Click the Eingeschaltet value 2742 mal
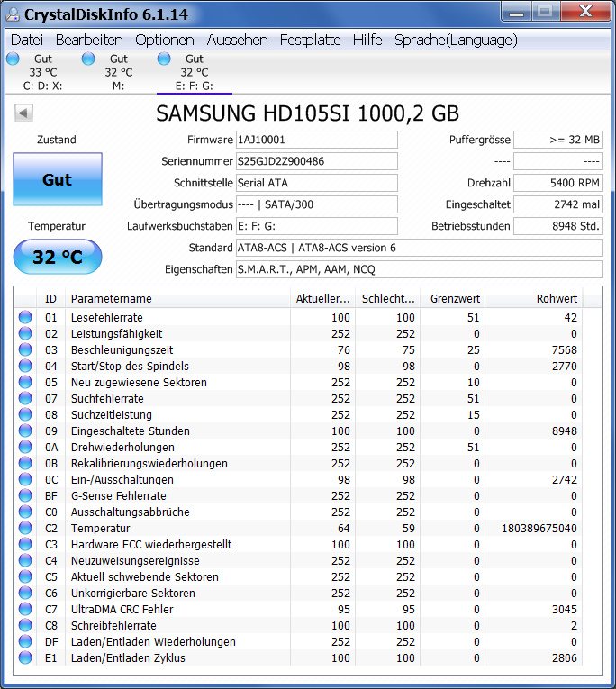 click(x=558, y=204)
